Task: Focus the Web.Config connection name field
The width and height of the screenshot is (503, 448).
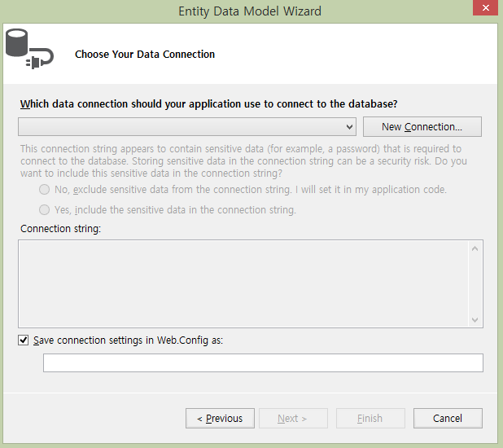Action: (263, 363)
